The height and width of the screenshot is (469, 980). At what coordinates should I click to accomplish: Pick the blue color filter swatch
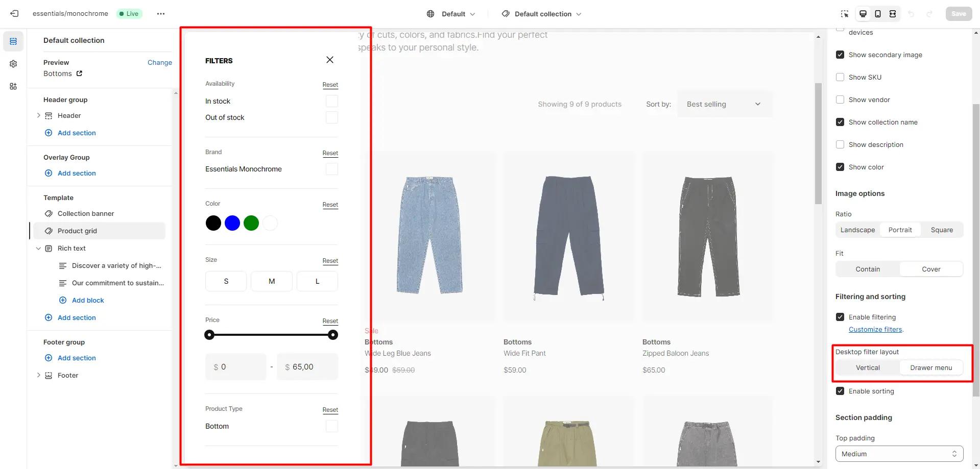[232, 223]
